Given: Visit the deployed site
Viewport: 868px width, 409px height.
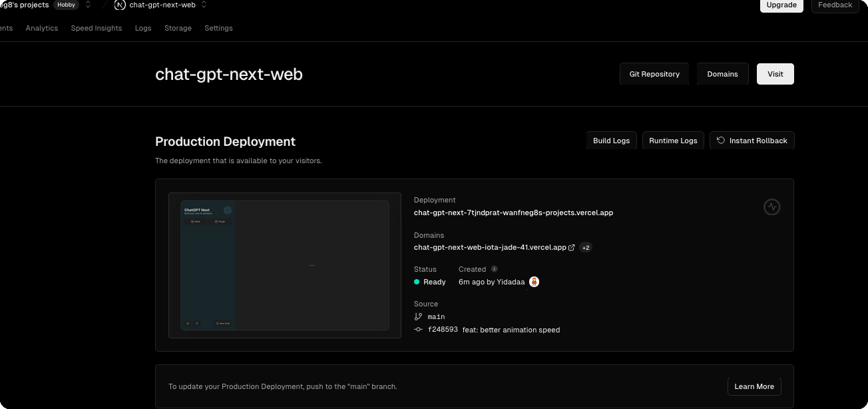Looking at the screenshot, I should pos(775,74).
